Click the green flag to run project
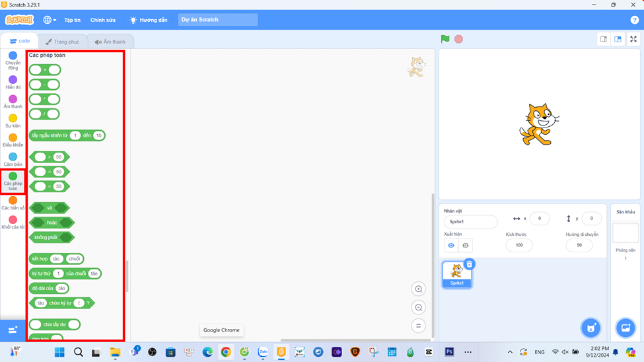 (445, 39)
